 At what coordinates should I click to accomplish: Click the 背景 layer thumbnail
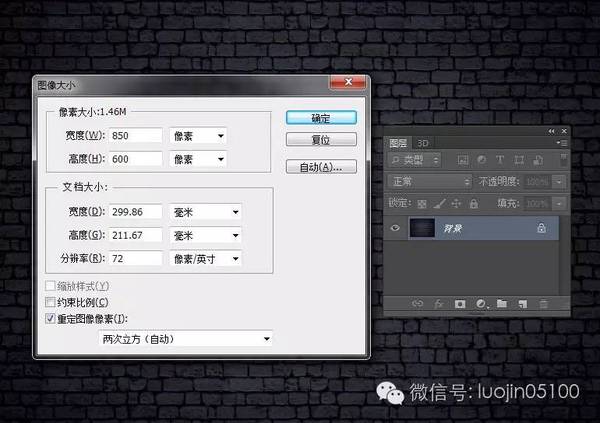(422, 228)
